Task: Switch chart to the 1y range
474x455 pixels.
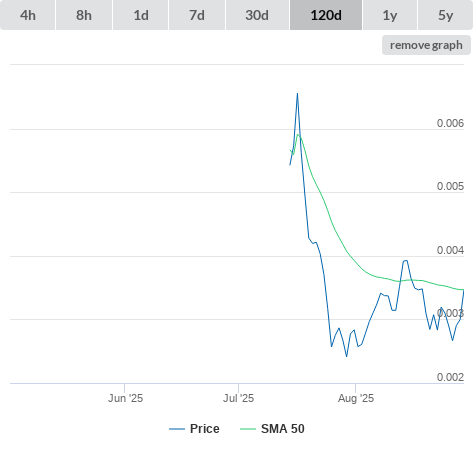Action: [x=390, y=15]
